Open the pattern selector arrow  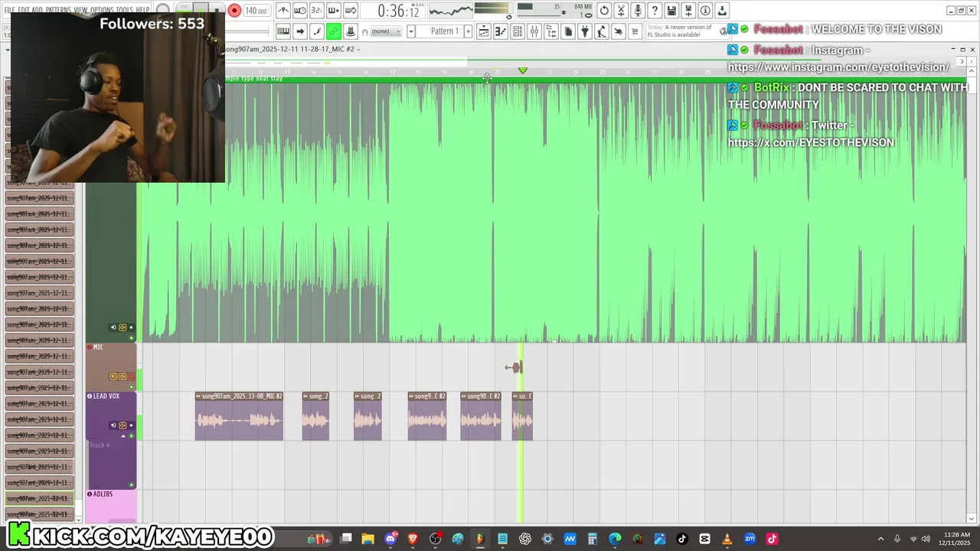point(411,31)
